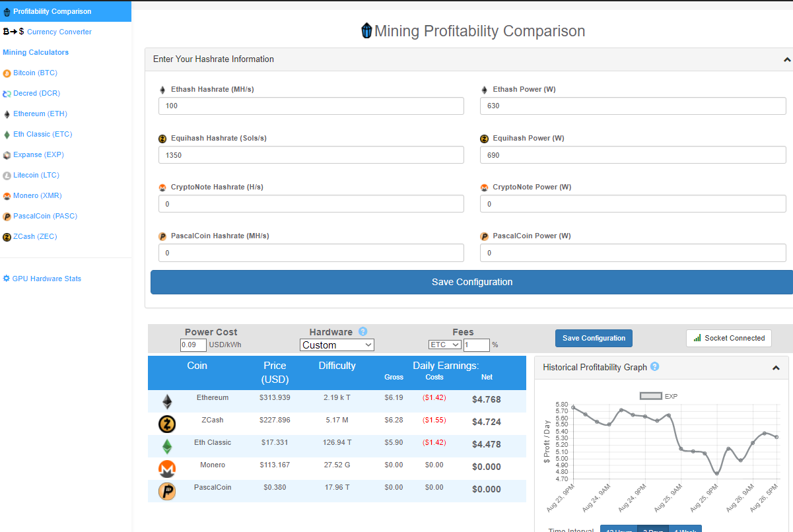Click the Monero icon next to CryptoNote Power label
The width and height of the screenshot is (793, 532).
[x=484, y=187]
